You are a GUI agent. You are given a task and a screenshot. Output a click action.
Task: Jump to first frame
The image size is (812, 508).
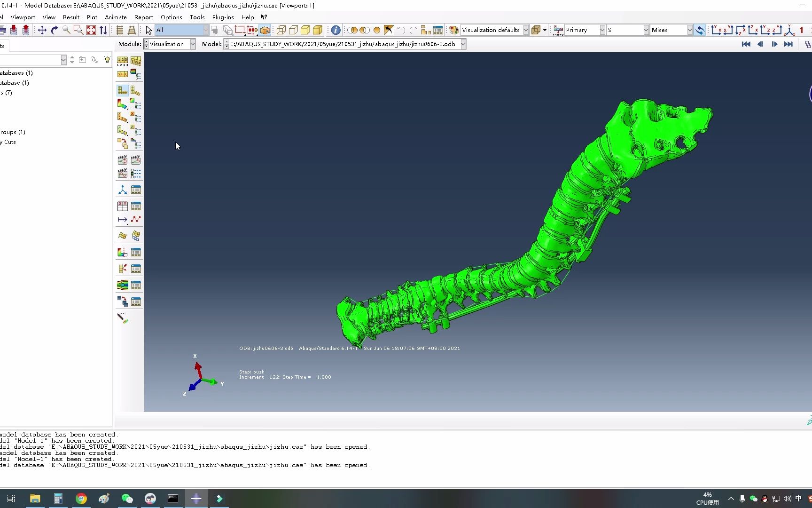(x=746, y=44)
